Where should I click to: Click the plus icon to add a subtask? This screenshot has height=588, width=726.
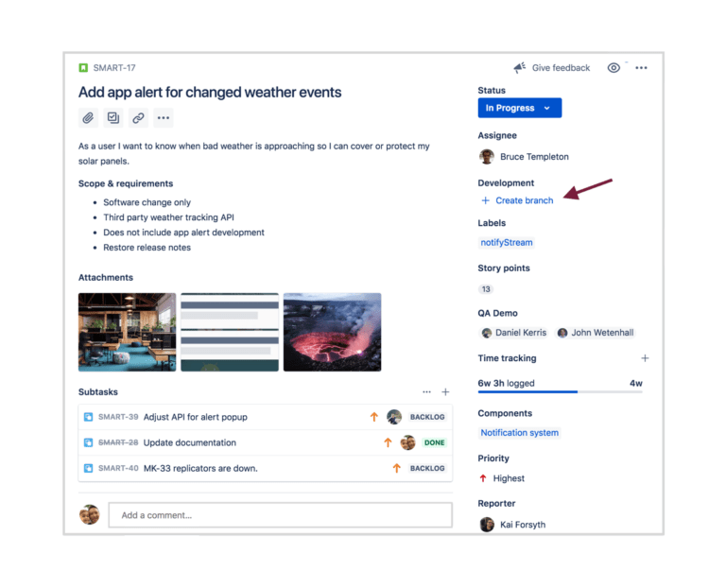coord(445,392)
